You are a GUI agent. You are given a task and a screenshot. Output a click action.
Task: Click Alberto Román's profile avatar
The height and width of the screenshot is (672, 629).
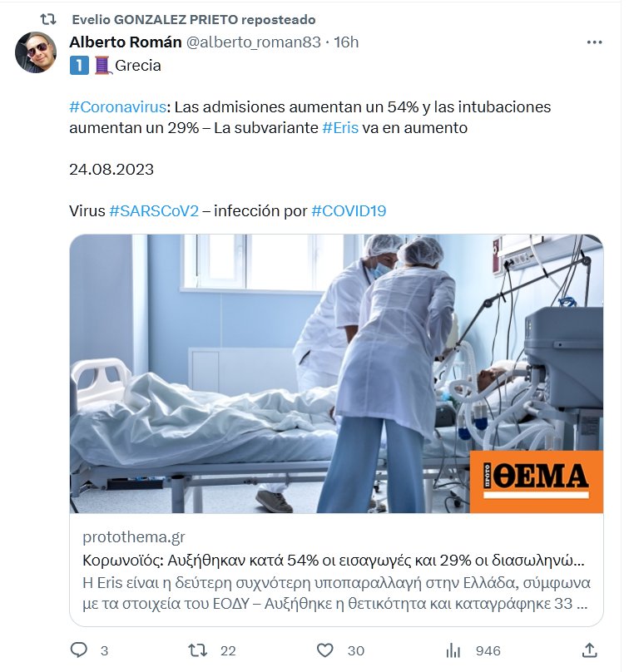click(36, 52)
